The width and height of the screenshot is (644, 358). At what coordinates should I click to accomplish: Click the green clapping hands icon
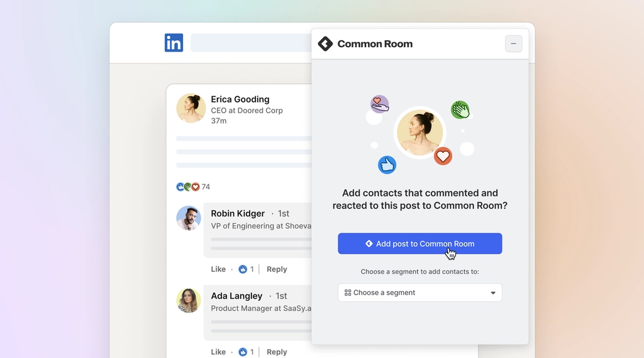pos(460,109)
